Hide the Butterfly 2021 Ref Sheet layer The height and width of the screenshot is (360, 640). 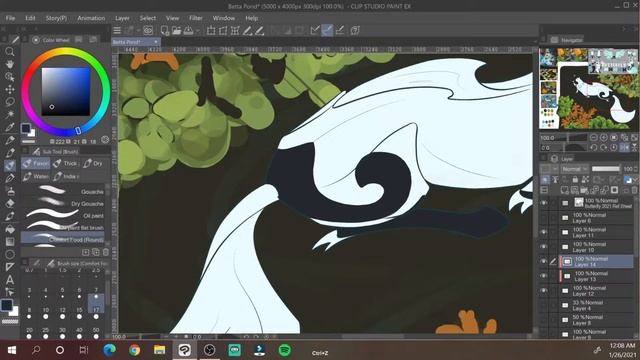click(x=544, y=203)
